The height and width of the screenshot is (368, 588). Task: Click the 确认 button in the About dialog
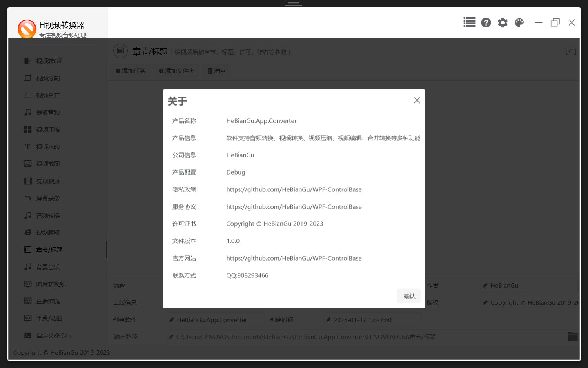pyautogui.click(x=409, y=296)
